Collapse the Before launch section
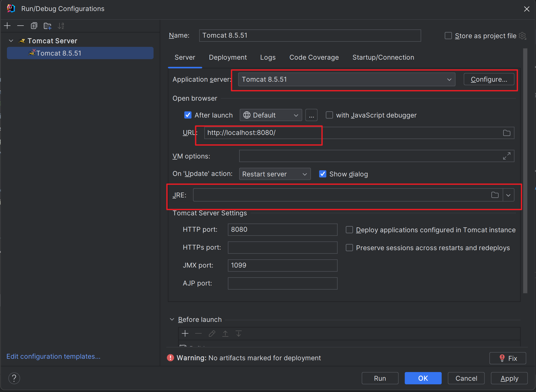Viewport: 536px width, 392px height. (172, 319)
